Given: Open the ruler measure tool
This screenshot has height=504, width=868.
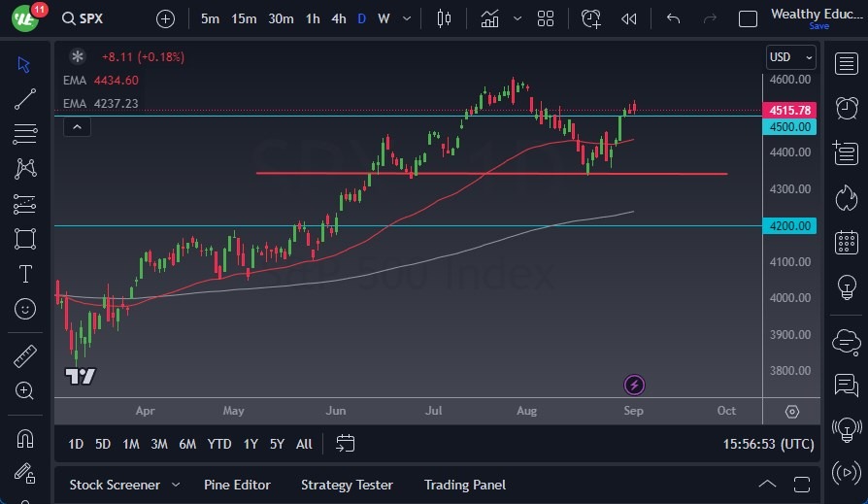Looking at the screenshot, I should tap(25, 356).
